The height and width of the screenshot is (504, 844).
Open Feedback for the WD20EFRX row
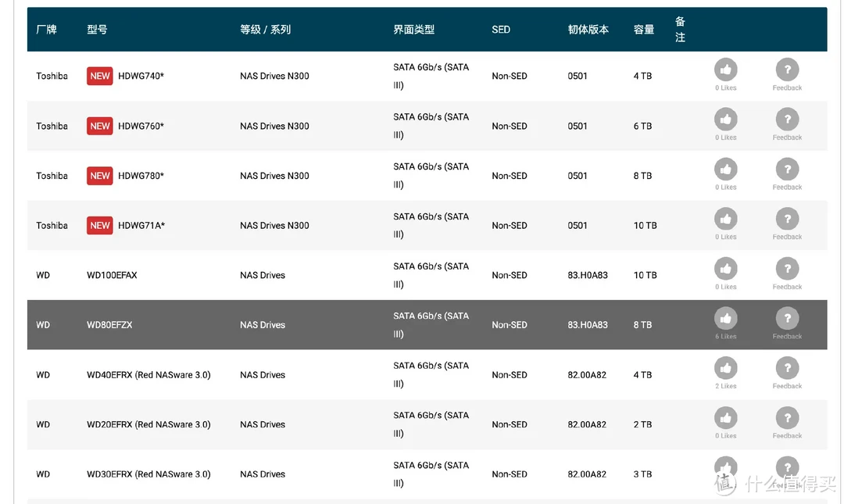pos(786,418)
